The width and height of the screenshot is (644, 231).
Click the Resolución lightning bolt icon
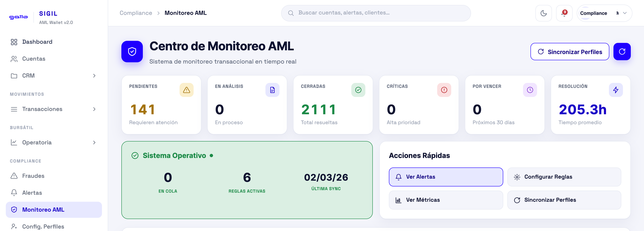616,90
